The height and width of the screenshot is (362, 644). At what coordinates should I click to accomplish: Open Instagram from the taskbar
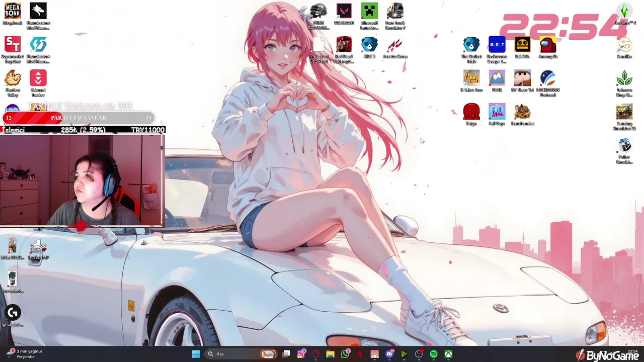click(301, 354)
